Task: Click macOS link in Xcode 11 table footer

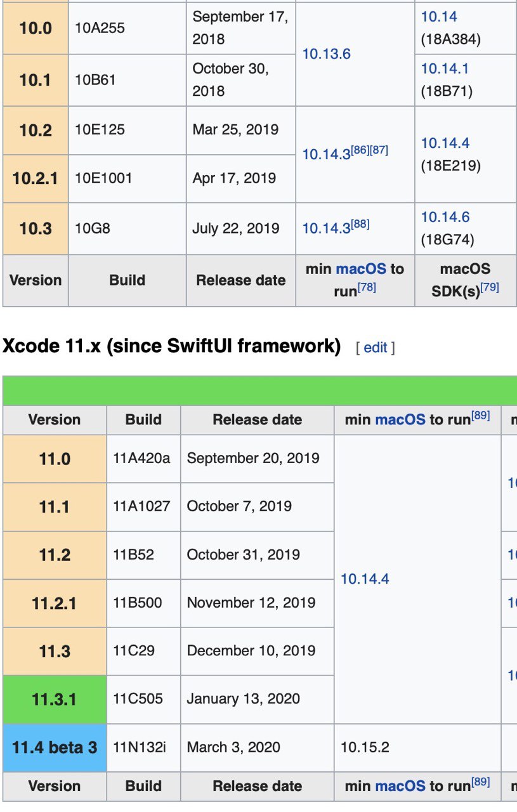Action: pos(400,787)
